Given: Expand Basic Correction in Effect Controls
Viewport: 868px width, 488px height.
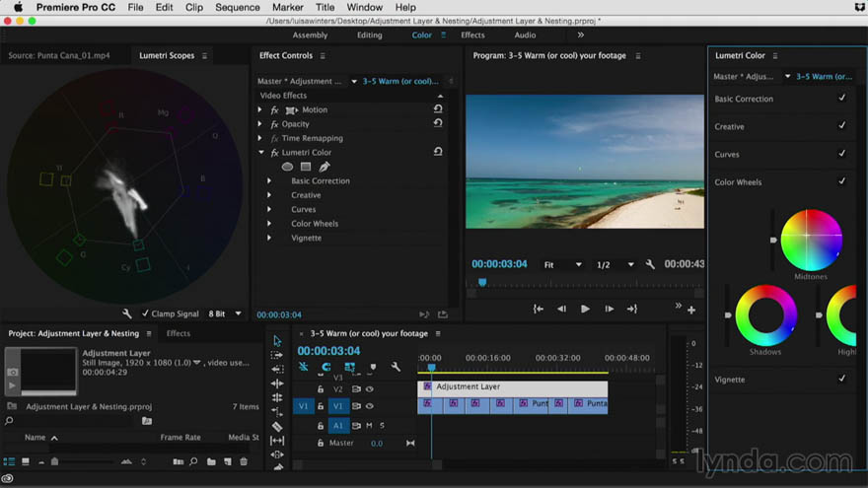Looking at the screenshot, I should pos(269,180).
